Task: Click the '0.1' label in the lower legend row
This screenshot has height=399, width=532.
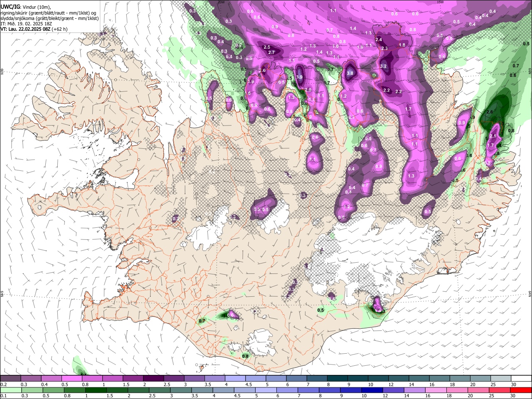Action: [x=3, y=396]
